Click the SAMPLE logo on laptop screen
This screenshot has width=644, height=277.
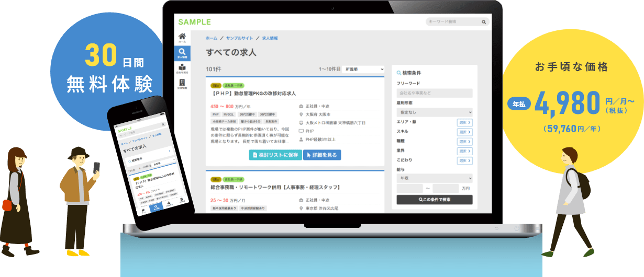[194, 22]
